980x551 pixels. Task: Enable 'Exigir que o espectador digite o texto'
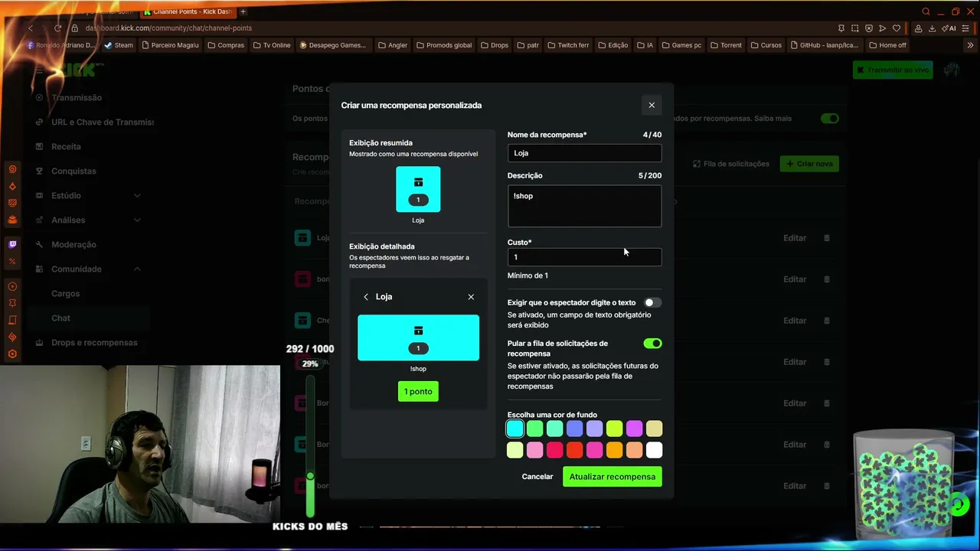click(x=652, y=303)
